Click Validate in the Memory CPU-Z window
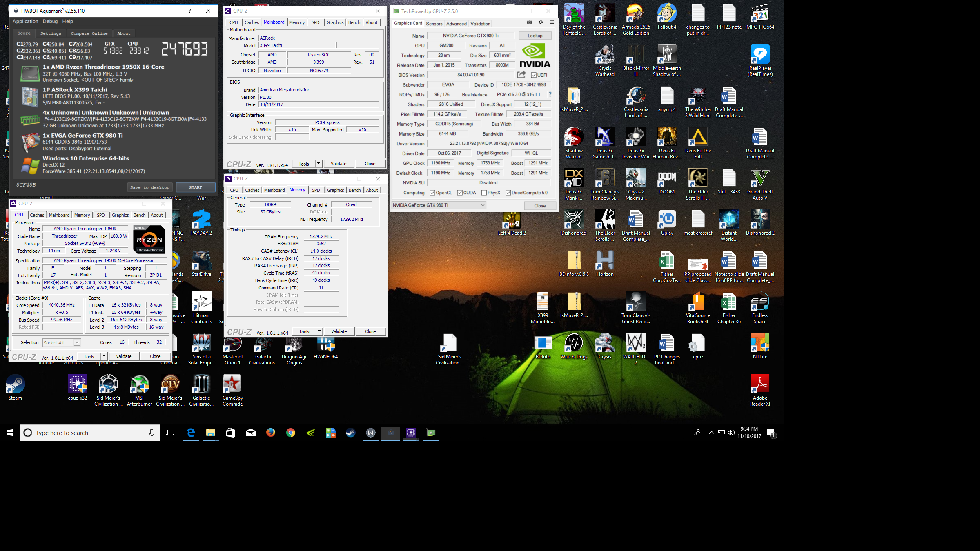Image resolution: width=980 pixels, height=551 pixels. (x=339, y=331)
